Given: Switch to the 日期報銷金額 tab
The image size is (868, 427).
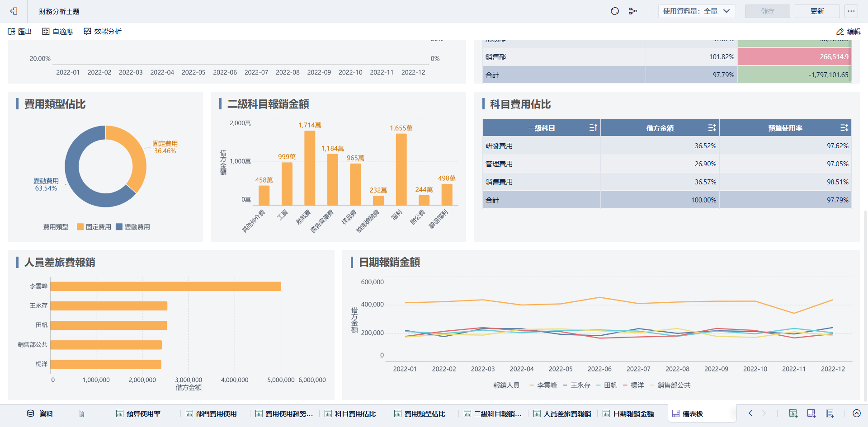Looking at the screenshot, I should 628,413.
